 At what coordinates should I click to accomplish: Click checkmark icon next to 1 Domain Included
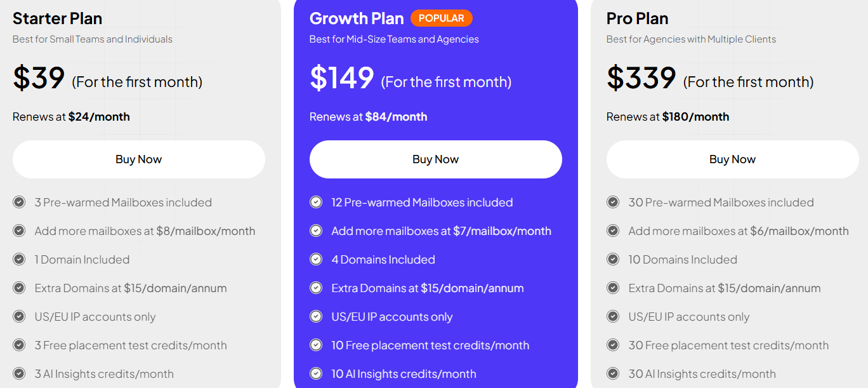click(19, 259)
